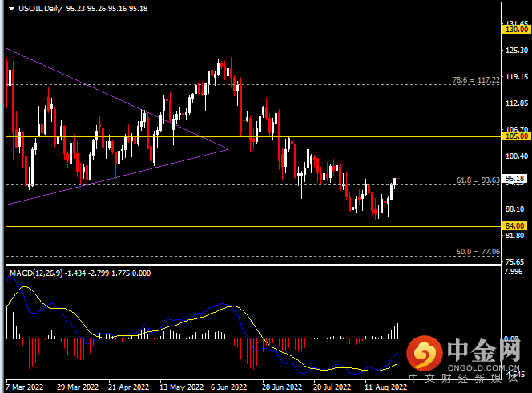Select the 105.00 price level label
Screen dimensions: 532x393
(517, 136)
